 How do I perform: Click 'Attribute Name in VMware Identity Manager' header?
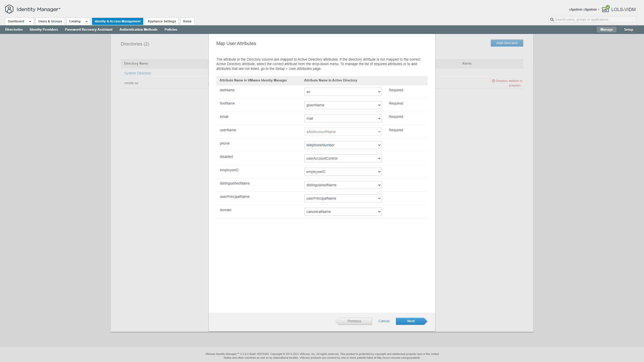coord(253,80)
